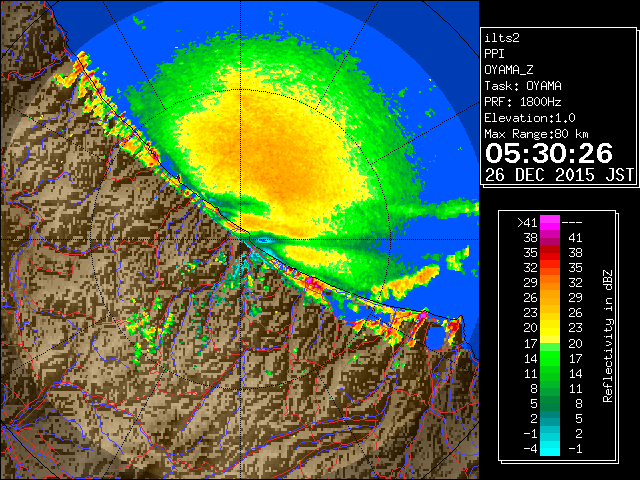Select the '26 DEC 2015 JST' date
This screenshot has height=480, width=640.
click(559, 175)
